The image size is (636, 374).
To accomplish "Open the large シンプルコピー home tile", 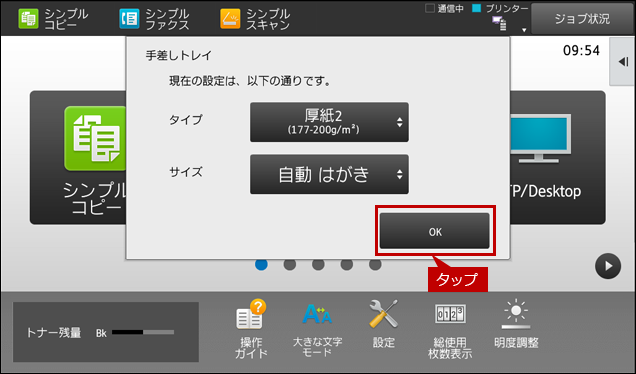I will 78,157.
